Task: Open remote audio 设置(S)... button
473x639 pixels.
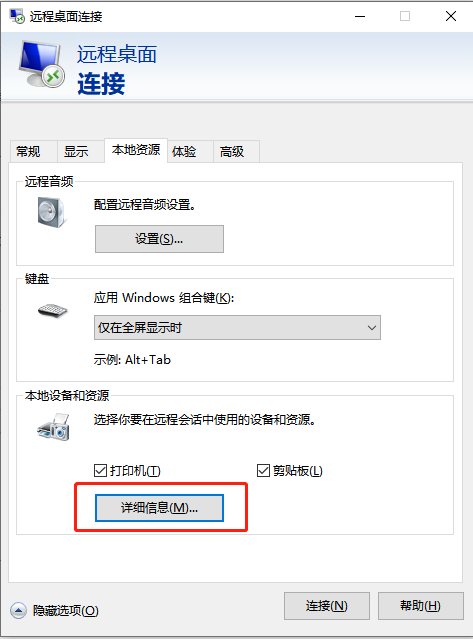Action: point(159,239)
